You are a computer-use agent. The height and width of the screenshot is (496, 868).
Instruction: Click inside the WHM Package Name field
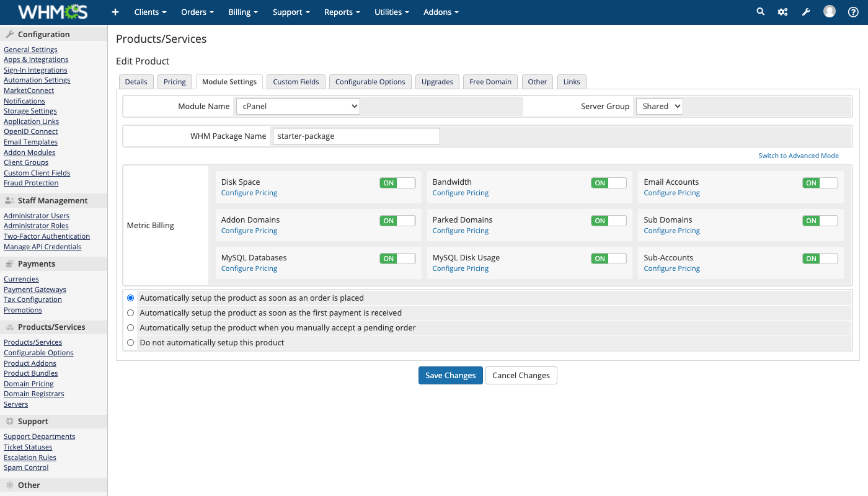tap(356, 136)
